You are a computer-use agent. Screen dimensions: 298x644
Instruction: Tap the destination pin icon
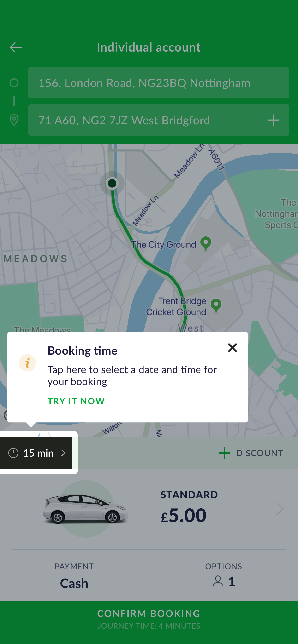(14, 120)
